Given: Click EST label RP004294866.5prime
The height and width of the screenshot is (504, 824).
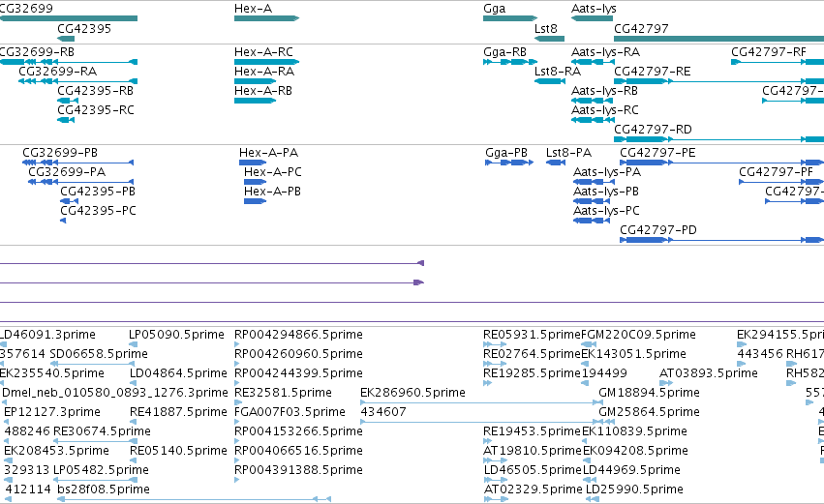Looking at the screenshot, I should click(x=298, y=335).
